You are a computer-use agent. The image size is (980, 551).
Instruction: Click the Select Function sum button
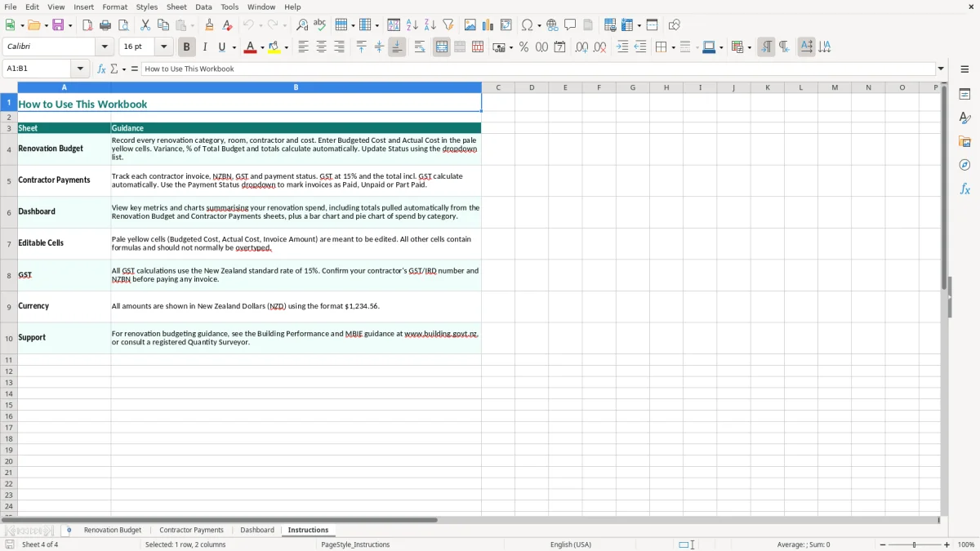(x=114, y=69)
